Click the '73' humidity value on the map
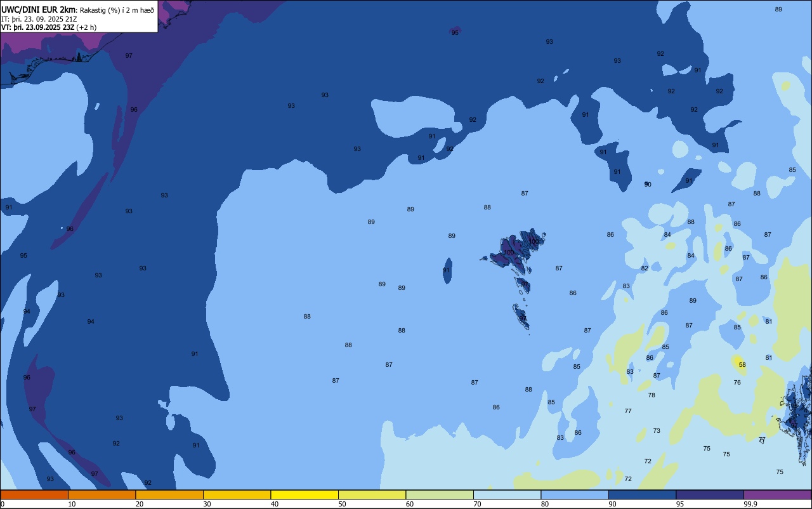The width and height of the screenshot is (812, 509). 657,431
